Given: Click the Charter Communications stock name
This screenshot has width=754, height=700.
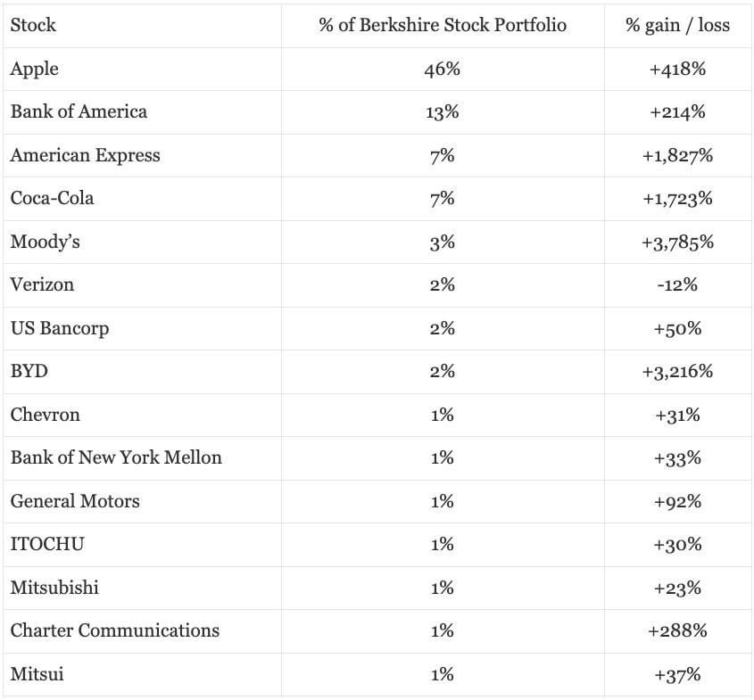Looking at the screenshot, I should (x=114, y=630).
